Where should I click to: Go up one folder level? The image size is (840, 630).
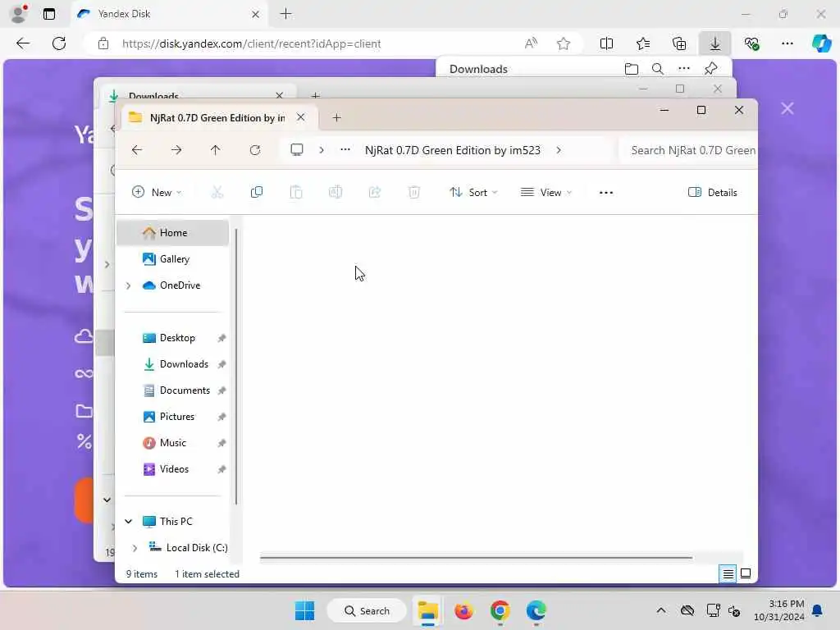click(x=216, y=150)
